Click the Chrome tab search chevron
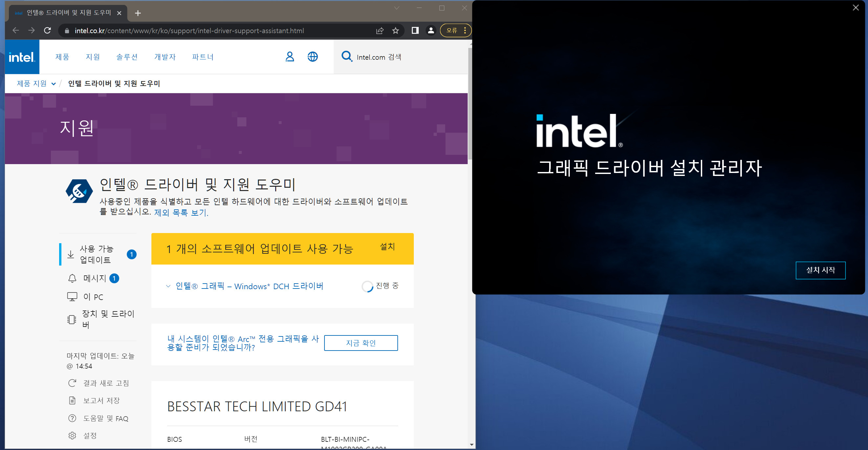This screenshot has height=450, width=868. pyautogui.click(x=397, y=8)
